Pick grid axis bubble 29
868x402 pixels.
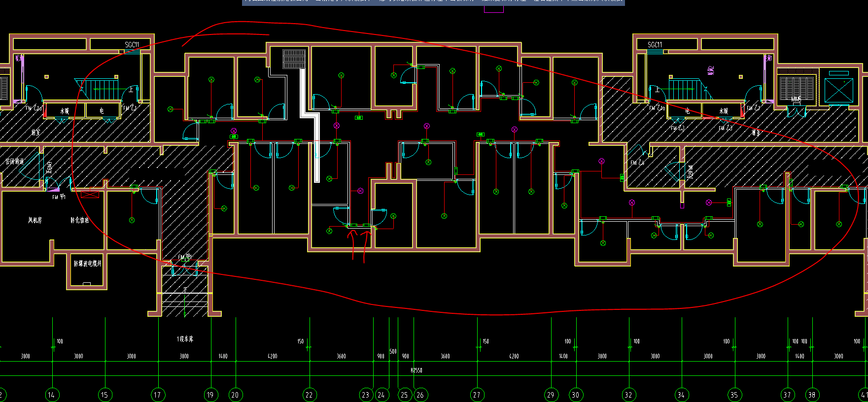point(551,395)
